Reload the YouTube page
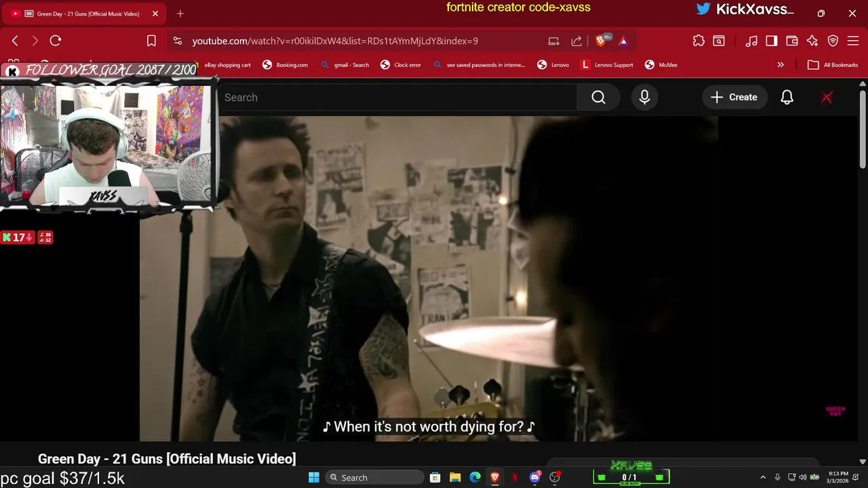The height and width of the screenshot is (488, 868). tap(56, 41)
